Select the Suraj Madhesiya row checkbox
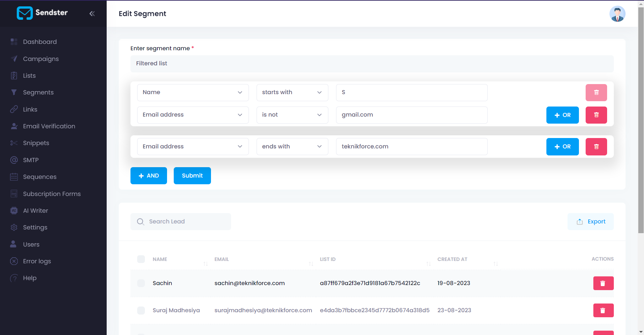 (x=141, y=311)
